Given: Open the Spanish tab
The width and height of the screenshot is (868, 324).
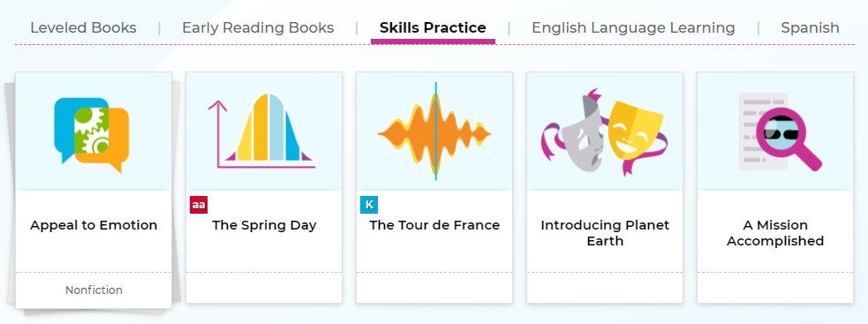Looking at the screenshot, I should (x=810, y=27).
